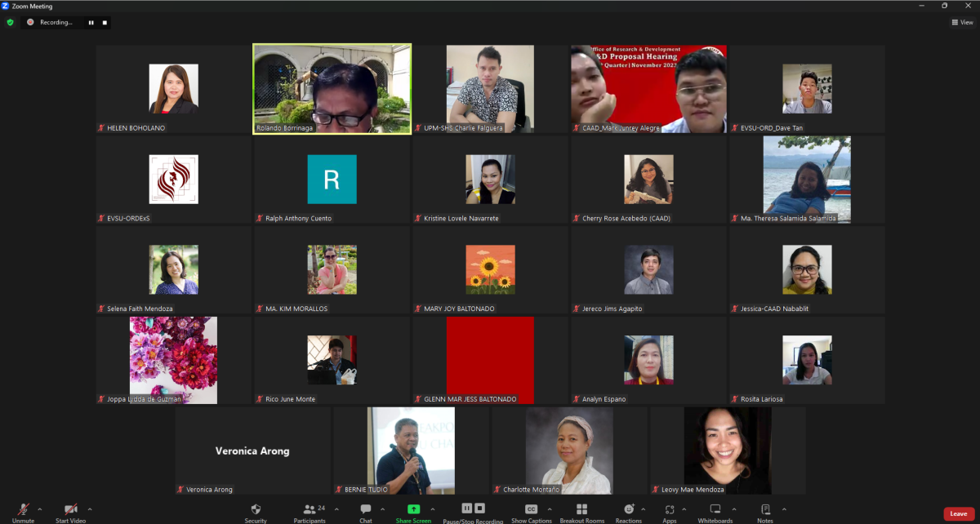980x524 pixels.
Task: Open the Participants panel
Action: tap(310, 509)
